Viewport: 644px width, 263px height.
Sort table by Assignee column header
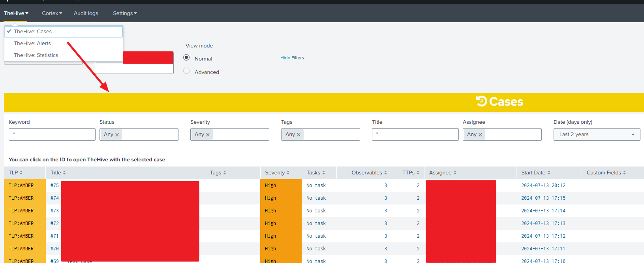443,173
